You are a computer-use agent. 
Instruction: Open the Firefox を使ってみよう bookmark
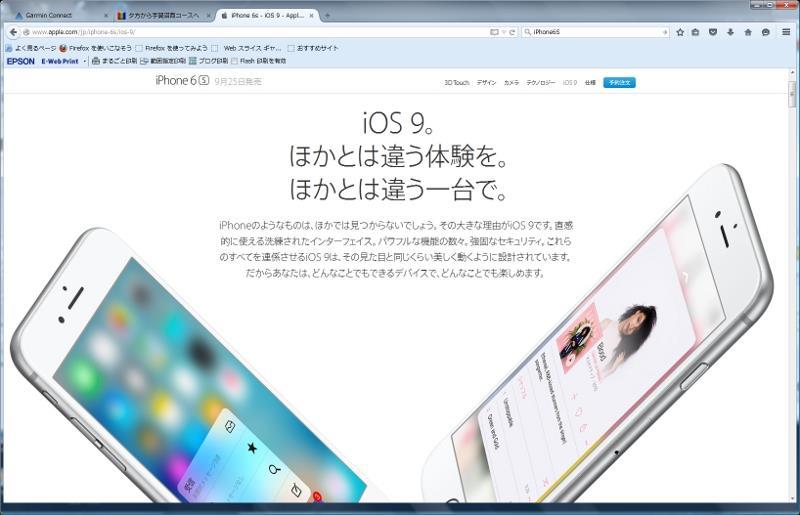click(171, 48)
